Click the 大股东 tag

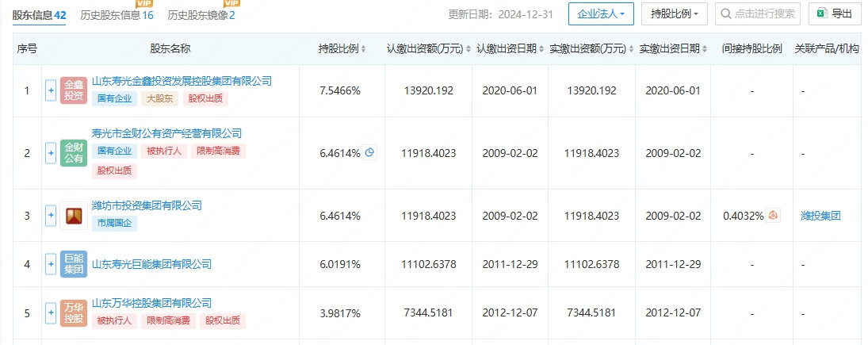159,98
